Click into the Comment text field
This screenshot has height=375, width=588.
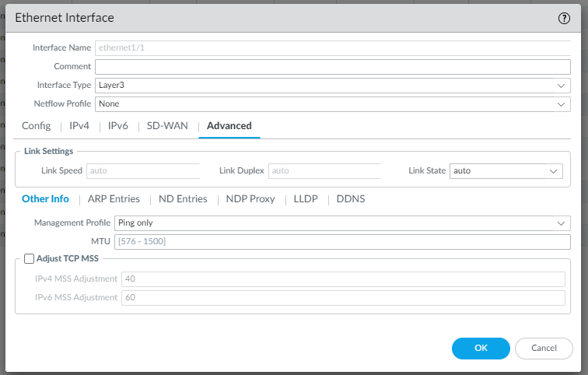(332, 66)
